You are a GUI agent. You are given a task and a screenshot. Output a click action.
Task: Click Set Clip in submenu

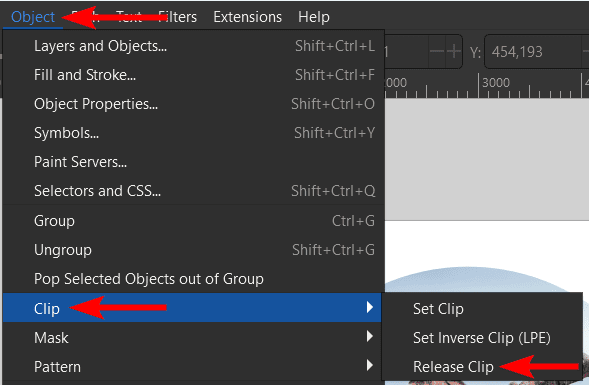[x=482, y=309]
